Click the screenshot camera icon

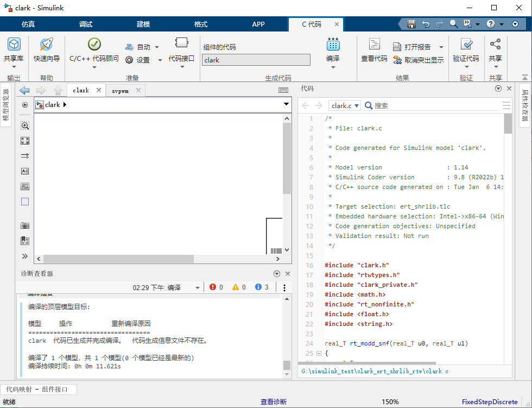tap(25, 225)
